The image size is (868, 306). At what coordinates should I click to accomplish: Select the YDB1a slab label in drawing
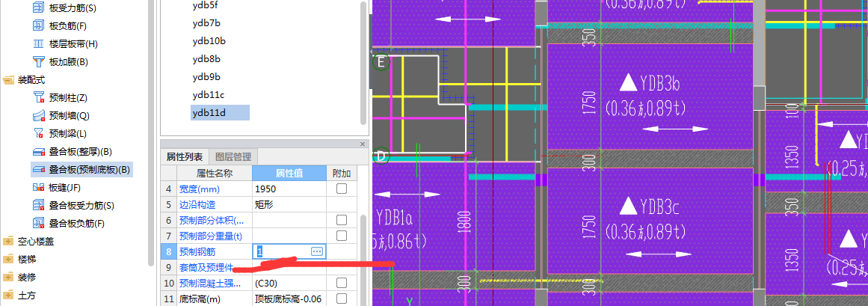(393, 218)
